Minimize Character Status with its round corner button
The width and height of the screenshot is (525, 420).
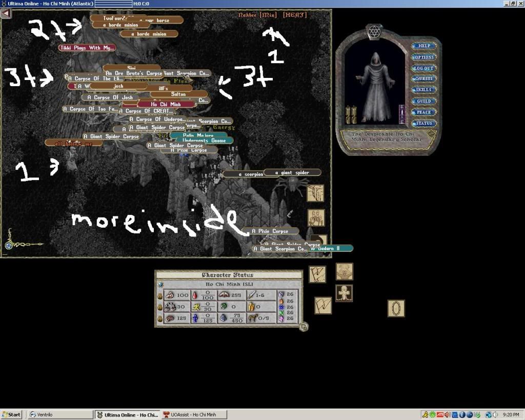304,327
